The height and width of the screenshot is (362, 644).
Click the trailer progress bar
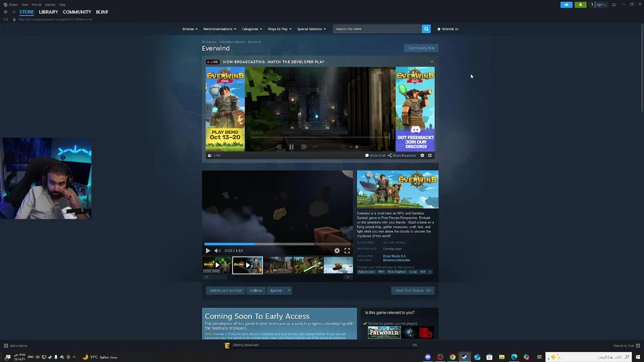[x=278, y=244]
